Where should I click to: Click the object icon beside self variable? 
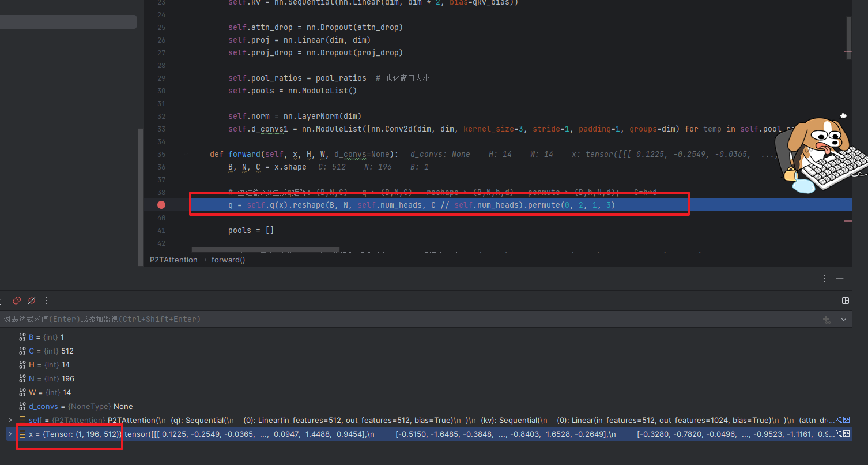pos(22,420)
